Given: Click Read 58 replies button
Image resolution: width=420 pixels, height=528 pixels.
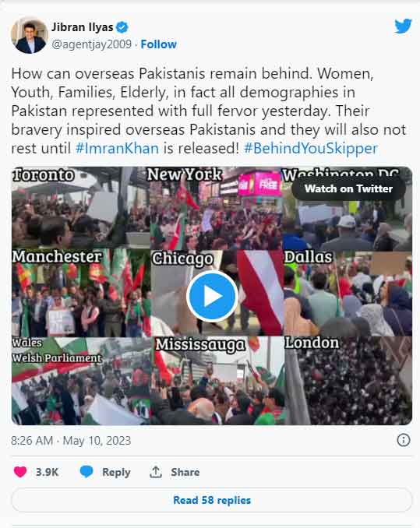Looking at the screenshot, I should coord(212,500).
